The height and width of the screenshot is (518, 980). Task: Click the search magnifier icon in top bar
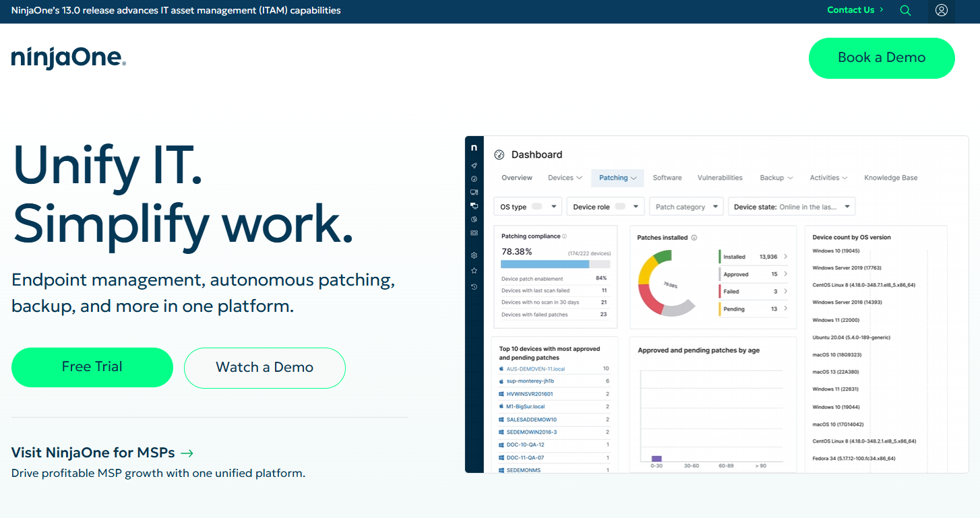[x=905, y=11]
